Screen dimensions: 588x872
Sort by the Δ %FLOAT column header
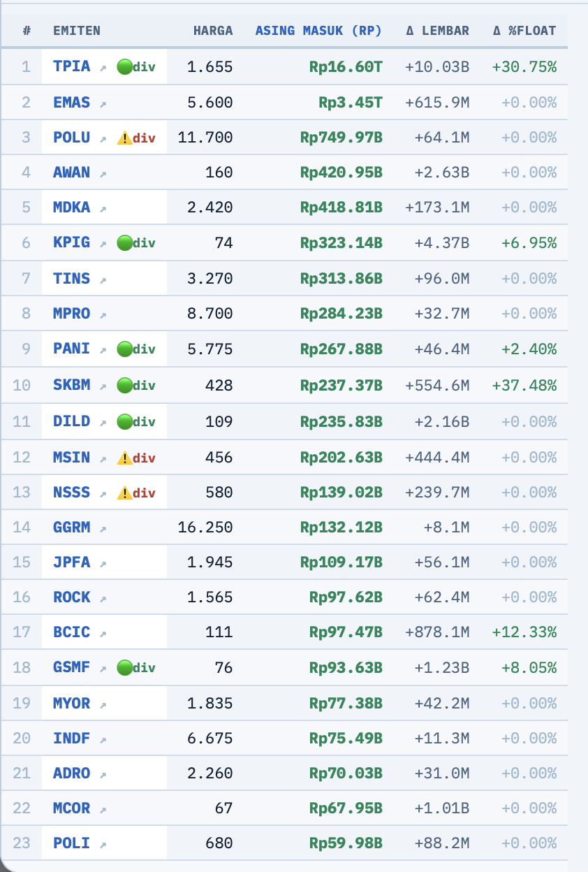pyautogui.click(x=524, y=31)
